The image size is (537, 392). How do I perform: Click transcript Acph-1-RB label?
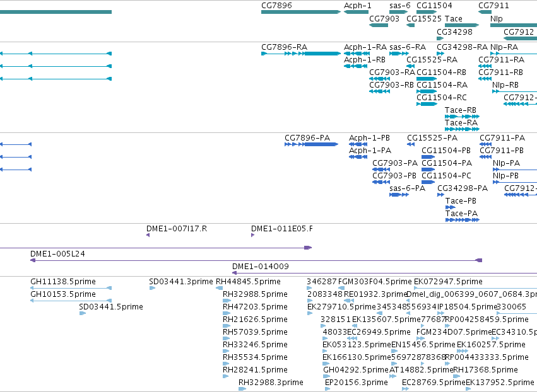point(364,59)
